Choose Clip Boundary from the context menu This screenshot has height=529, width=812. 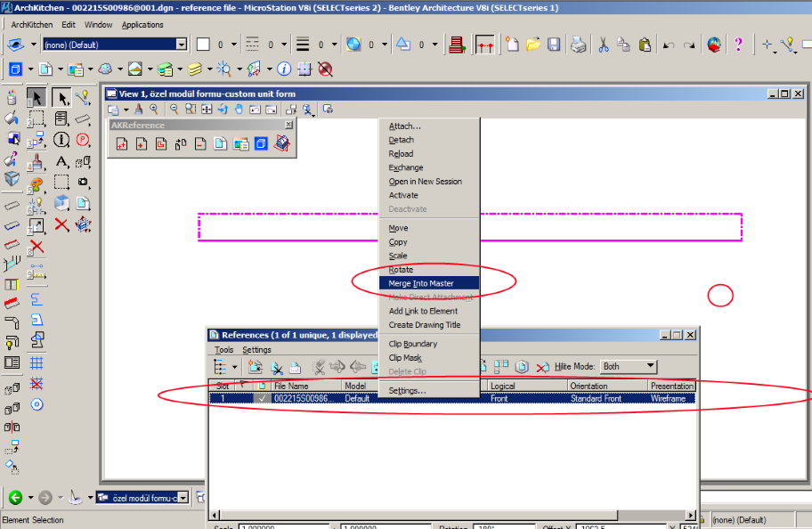pyautogui.click(x=413, y=344)
